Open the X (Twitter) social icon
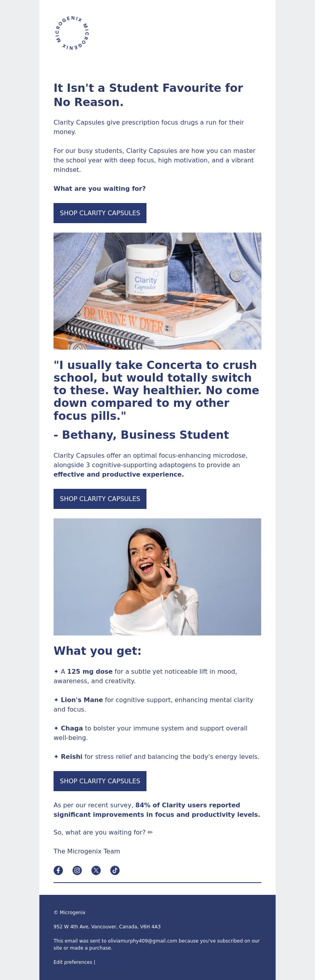The image size is (315, 980). pyautogui.click(x=96, y=870)
